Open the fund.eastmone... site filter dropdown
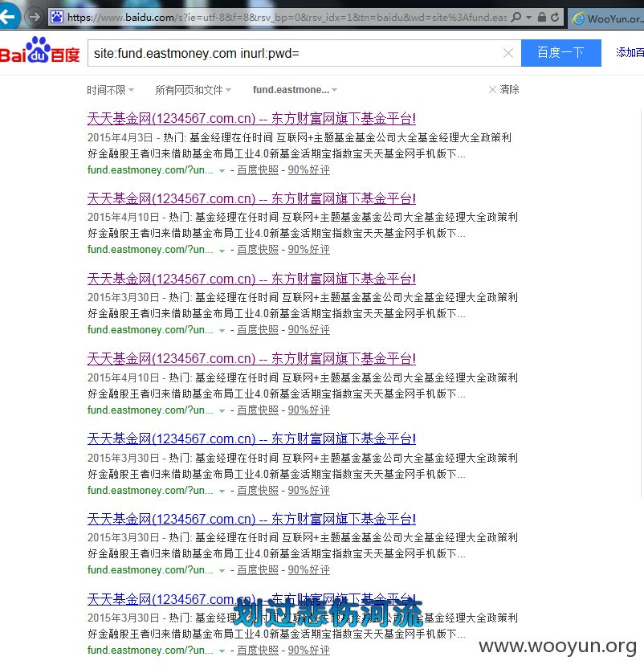The image size is (644, 669). pyautogui.click(x=295, y=90)
